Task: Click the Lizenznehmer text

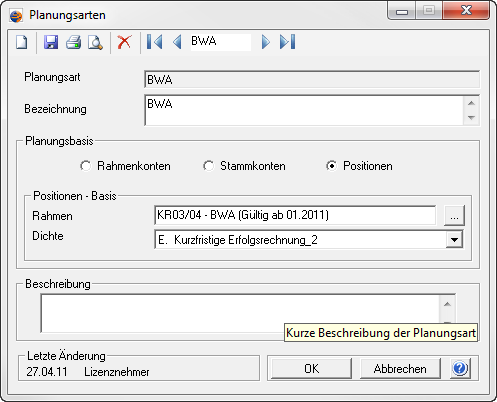Action: pos(117,372)
